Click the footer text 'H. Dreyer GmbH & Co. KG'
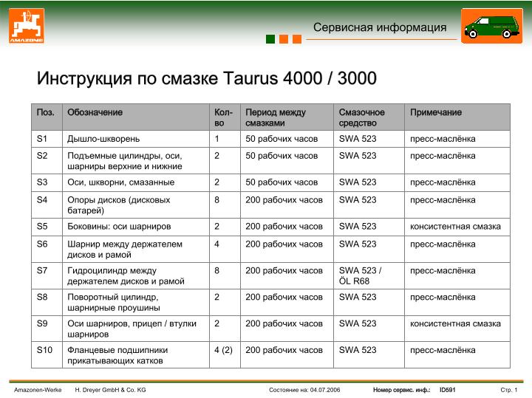 [x=110, y=390]
